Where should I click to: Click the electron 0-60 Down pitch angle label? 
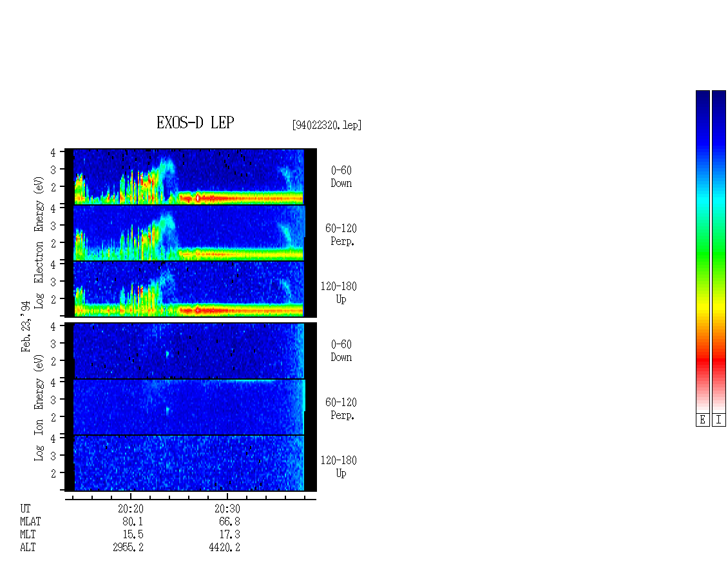341,177
